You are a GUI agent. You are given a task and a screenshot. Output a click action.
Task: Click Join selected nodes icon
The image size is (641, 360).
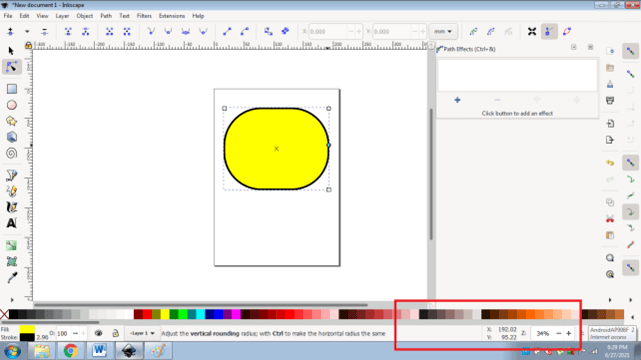(68, 31)
